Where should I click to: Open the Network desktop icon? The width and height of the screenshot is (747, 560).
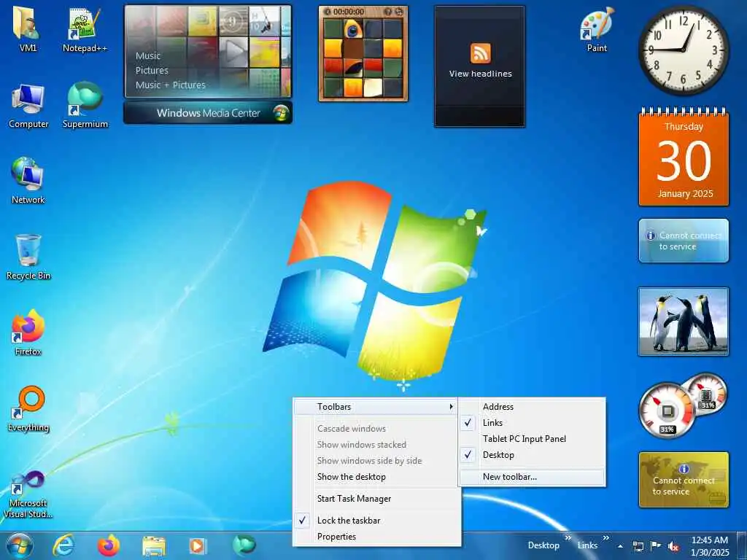click(x=28, y=181)
